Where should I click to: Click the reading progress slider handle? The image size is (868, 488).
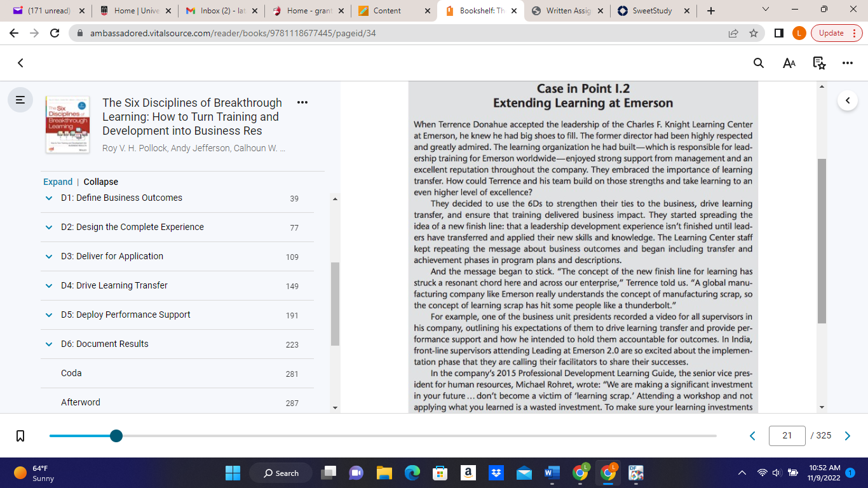[x=116, y=436]
